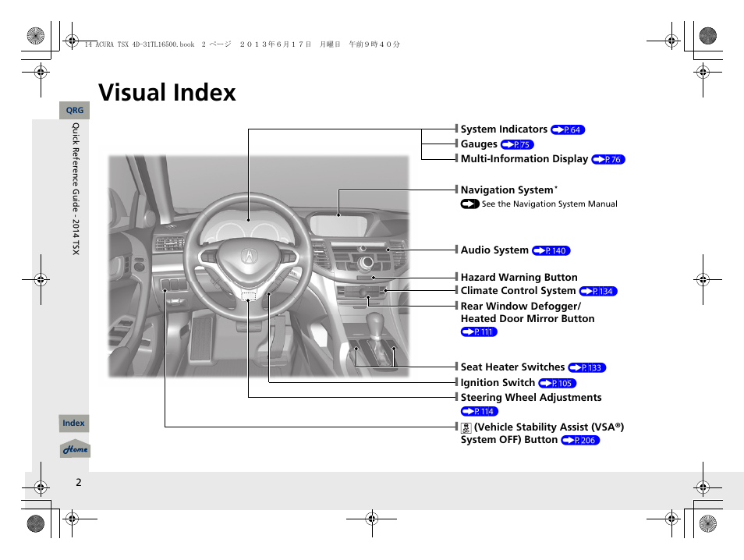Select the book file header text line
Screen dimensions: 744x560
[242, 44]
